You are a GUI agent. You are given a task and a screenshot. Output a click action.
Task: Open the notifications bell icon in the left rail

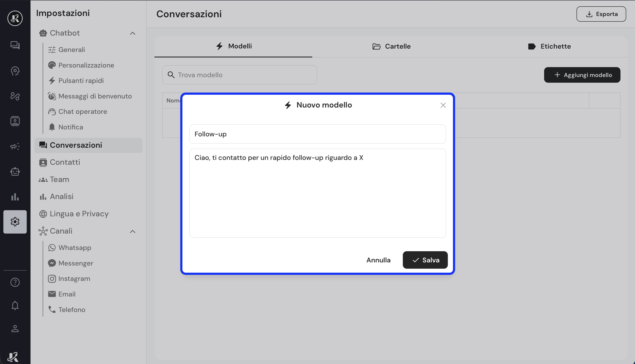pyautogui.click(x=15, y=305)
